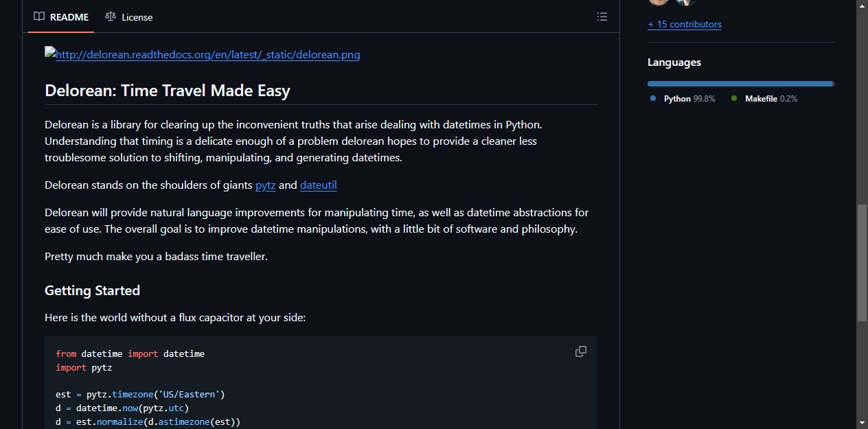Open the + 15 contributors link
The width and height of the screenshot is (868, 429).
685,24
